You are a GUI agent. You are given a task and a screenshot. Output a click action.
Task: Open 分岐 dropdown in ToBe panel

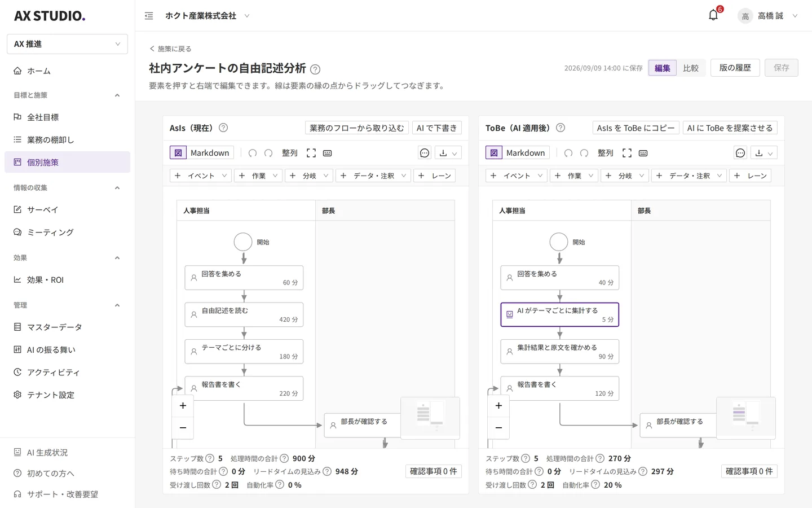tap(625, 176)
